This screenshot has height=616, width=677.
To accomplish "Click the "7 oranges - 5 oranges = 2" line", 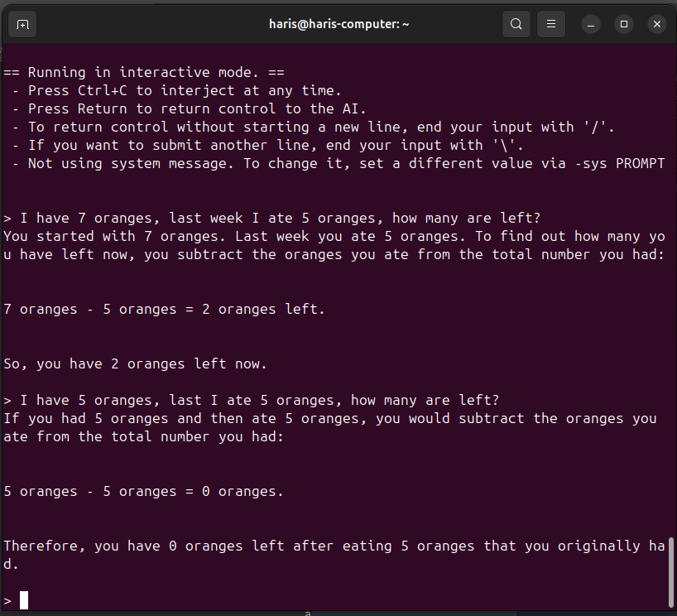I will point(164,309).
